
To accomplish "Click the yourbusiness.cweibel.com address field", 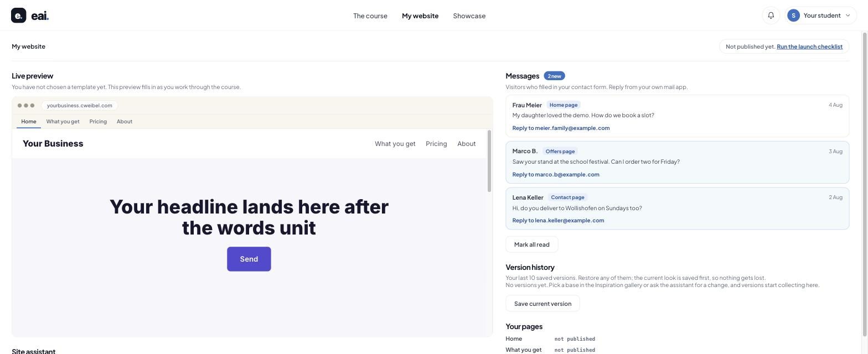I will click(x=80, y=105).
